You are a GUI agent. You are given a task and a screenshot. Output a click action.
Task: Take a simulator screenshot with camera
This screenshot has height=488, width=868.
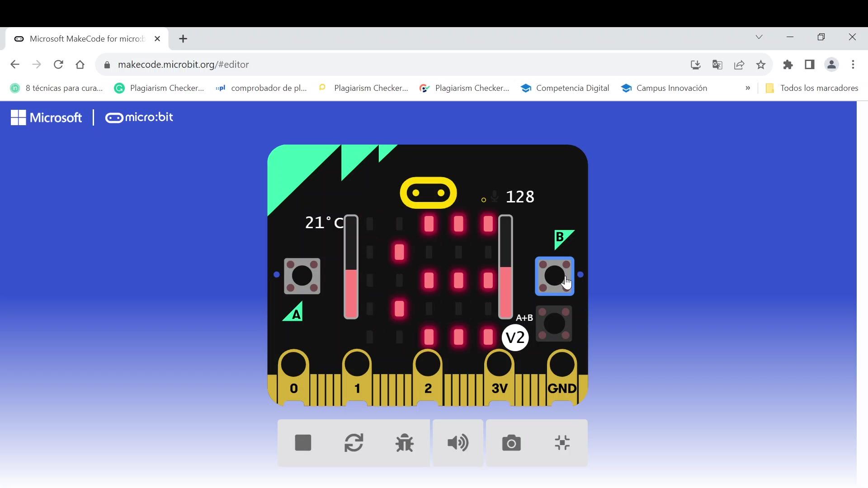[511, 443]
